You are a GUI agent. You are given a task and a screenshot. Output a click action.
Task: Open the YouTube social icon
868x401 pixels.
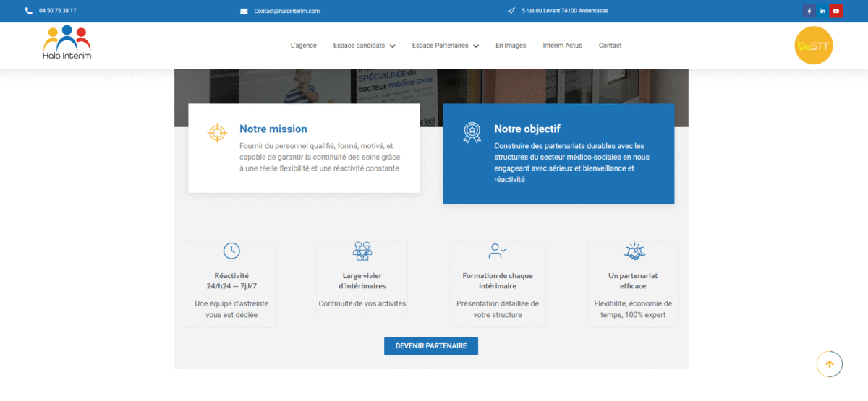pyautogui.click(x=836, y=11)
